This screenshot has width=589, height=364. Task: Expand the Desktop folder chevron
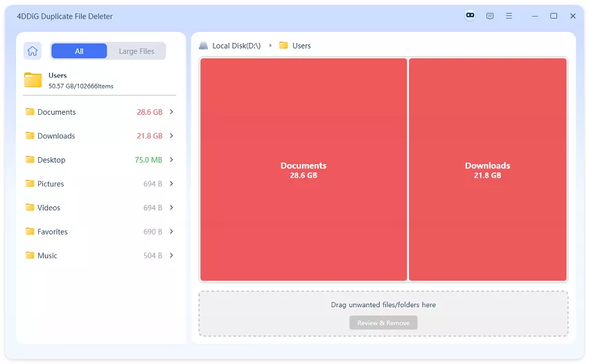(x=171, y=159)
